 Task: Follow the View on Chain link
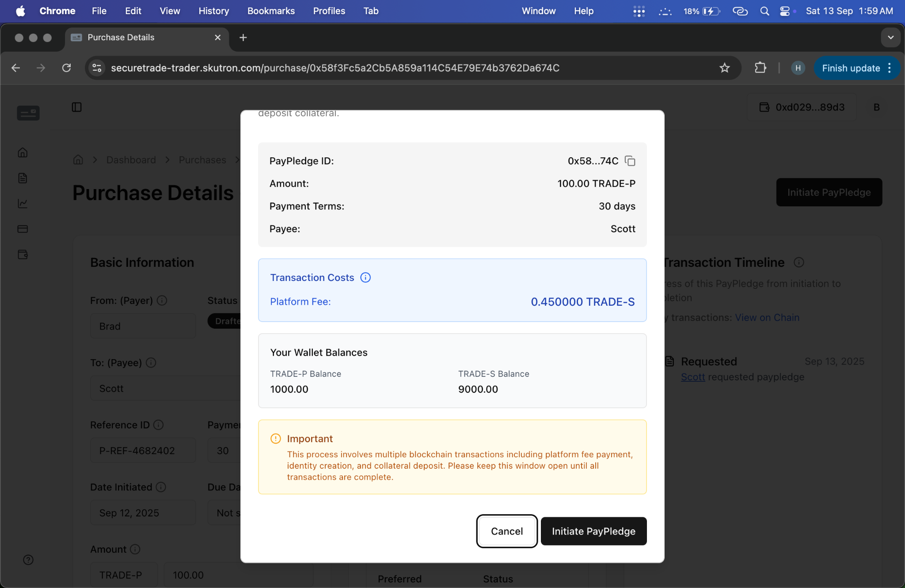[x=767, y=318]
